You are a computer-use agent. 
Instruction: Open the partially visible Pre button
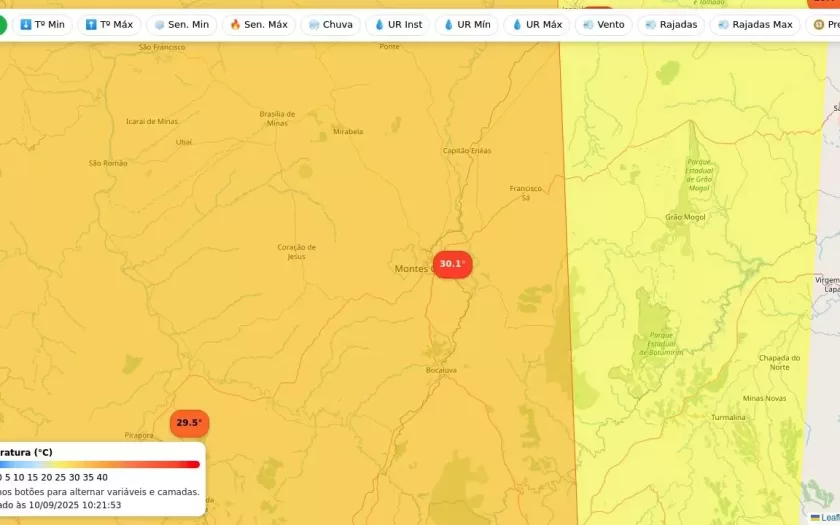(825, 24)
